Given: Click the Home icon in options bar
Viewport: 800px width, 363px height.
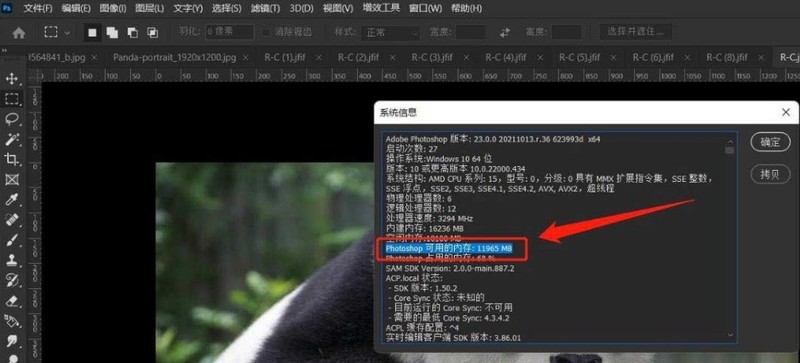Looking at the screenshot, I should click(x=19, y=33).
